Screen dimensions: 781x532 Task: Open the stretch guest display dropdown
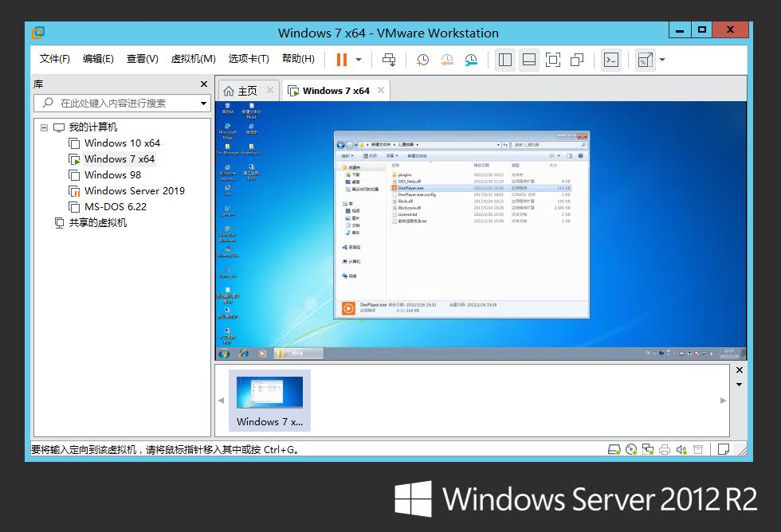pos(661,60)
